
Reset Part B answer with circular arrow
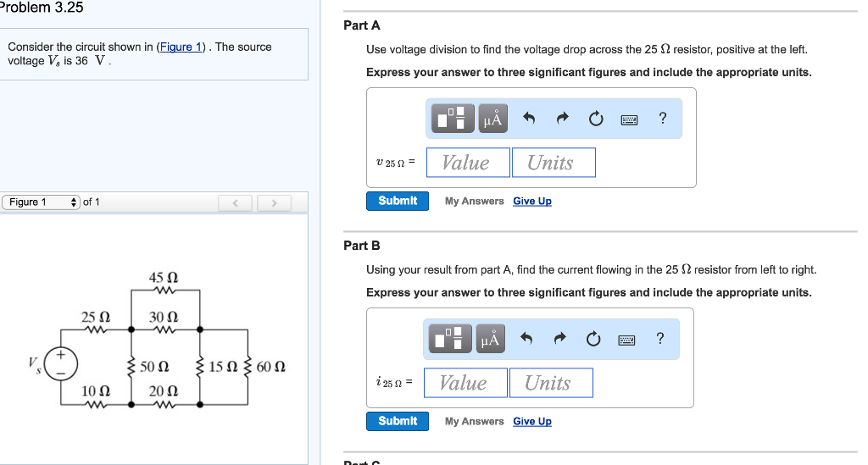pos(593,339)
